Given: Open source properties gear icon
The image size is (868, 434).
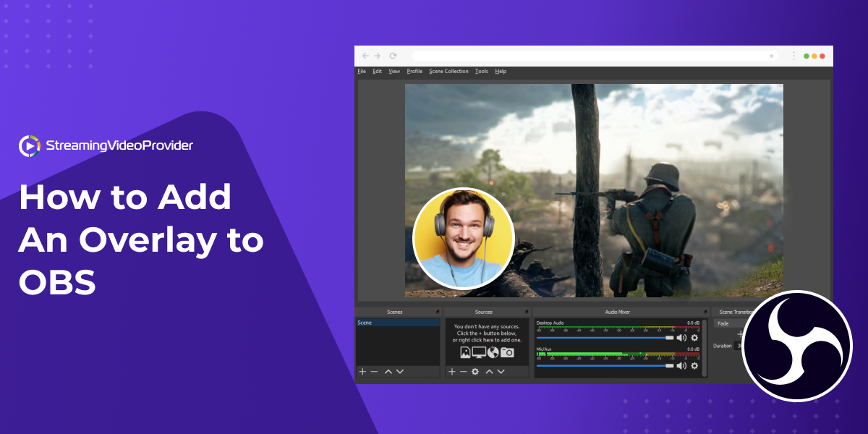Looking at the screenshot, I should click(x=475, y=371).
